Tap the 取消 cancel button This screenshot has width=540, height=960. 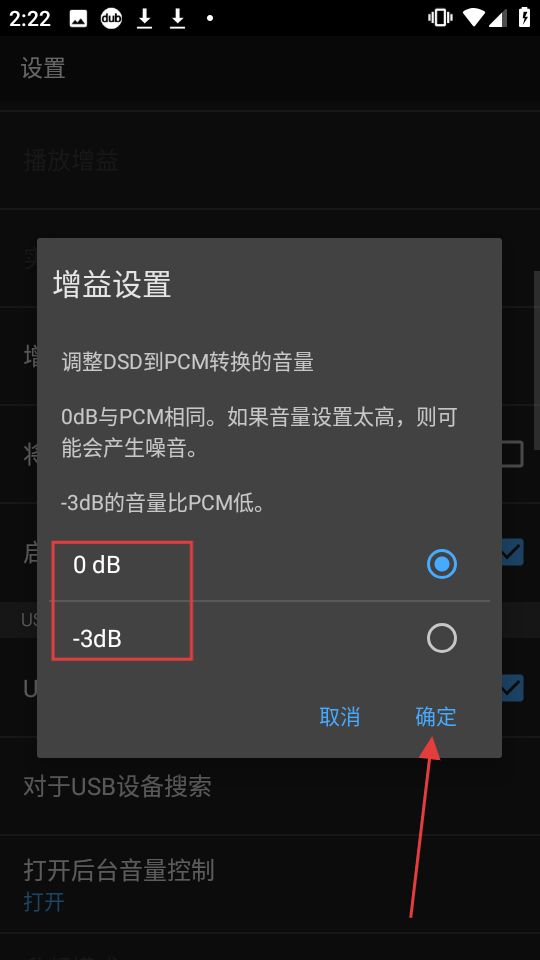[x=340, y=716]
